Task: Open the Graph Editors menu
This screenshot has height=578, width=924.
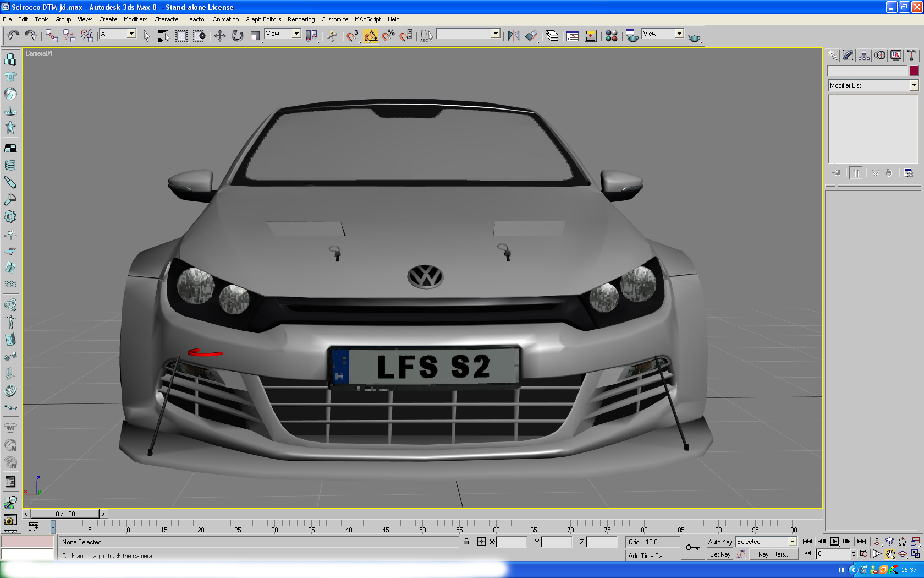Action: pos(263,19)
